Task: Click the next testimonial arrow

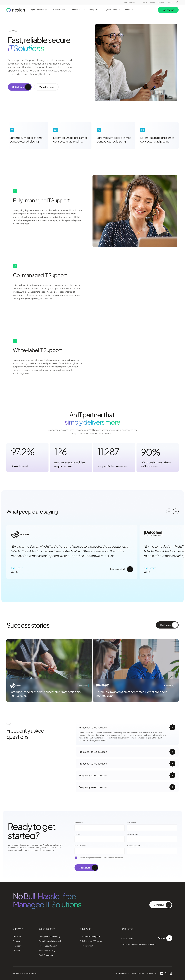Action: tap(175, 511)
